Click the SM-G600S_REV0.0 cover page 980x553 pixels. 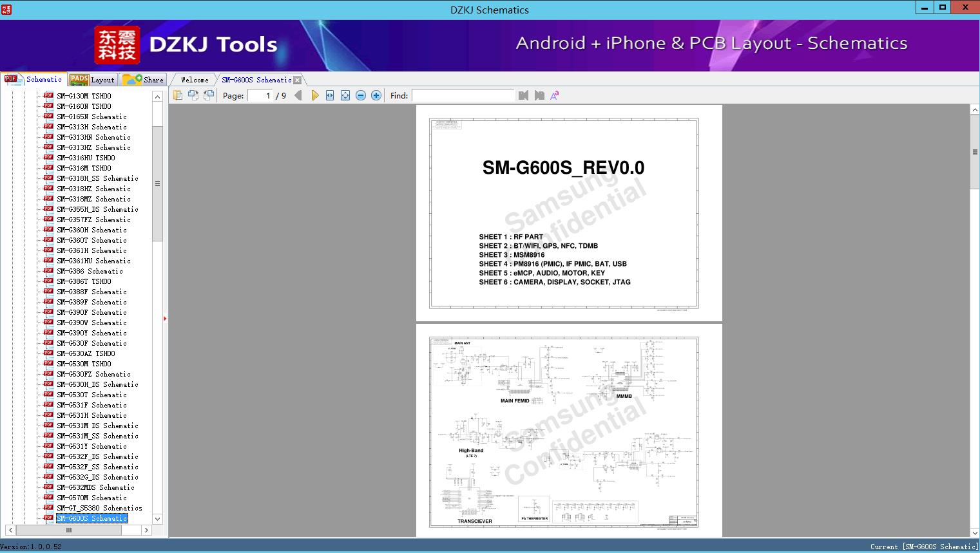point(569,213)
